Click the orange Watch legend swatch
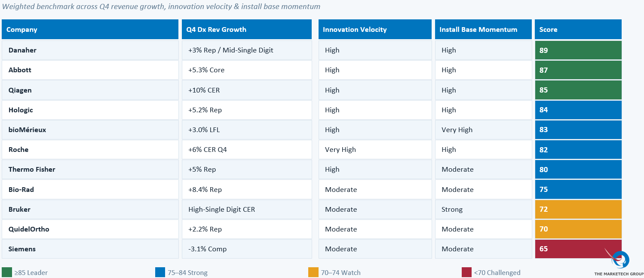Image resolution: width=644 pixels, height=278 pixels. click(x=313, y=272)
